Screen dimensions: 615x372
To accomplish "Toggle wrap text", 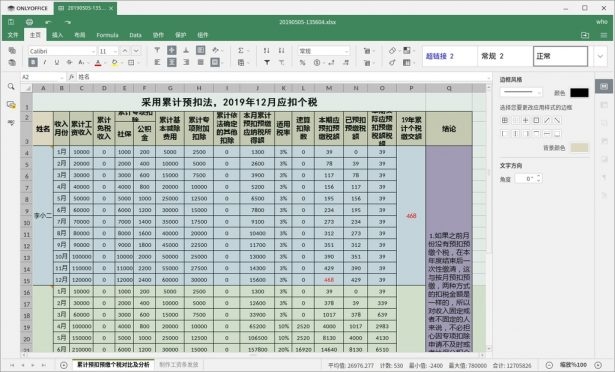I will (x=200, y=50).
